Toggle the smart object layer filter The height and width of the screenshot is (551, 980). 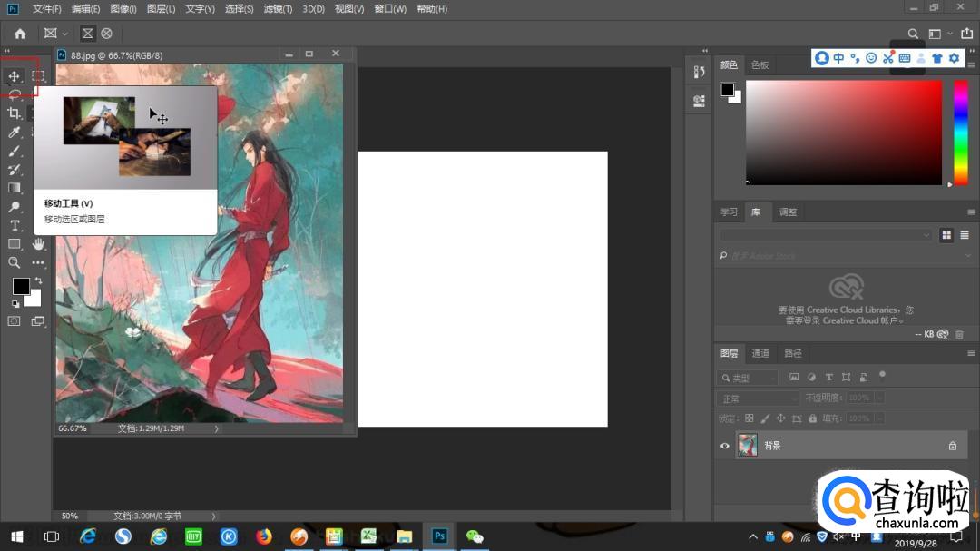pyautogui.click(x=864, y=377)
